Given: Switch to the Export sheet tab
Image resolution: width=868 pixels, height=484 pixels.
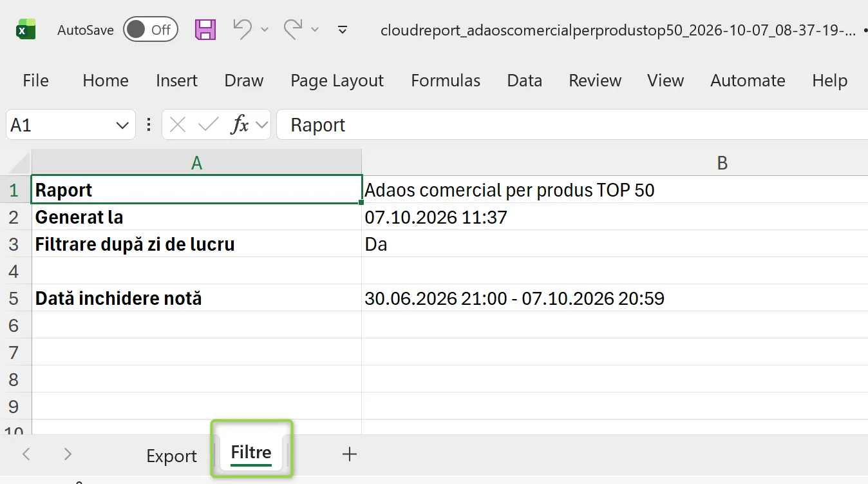Looking at the screenshot, I should [x=171, y=456].
